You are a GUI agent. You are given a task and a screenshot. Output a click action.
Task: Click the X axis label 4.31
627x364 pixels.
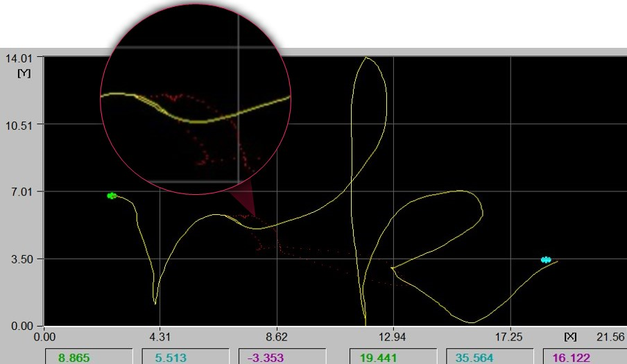tap(160, 337)
